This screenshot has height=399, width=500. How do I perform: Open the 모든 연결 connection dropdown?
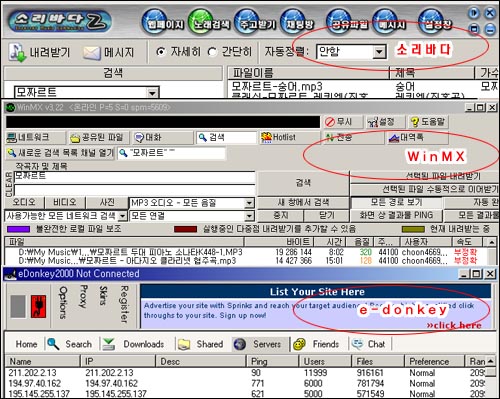pos(249,216)
